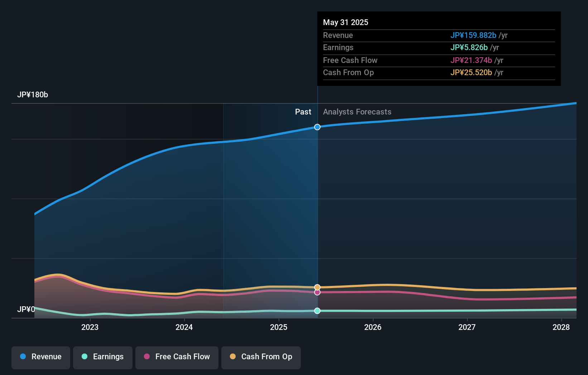Toggle the Revenue series visibility
588x375 pixels.
40,357
